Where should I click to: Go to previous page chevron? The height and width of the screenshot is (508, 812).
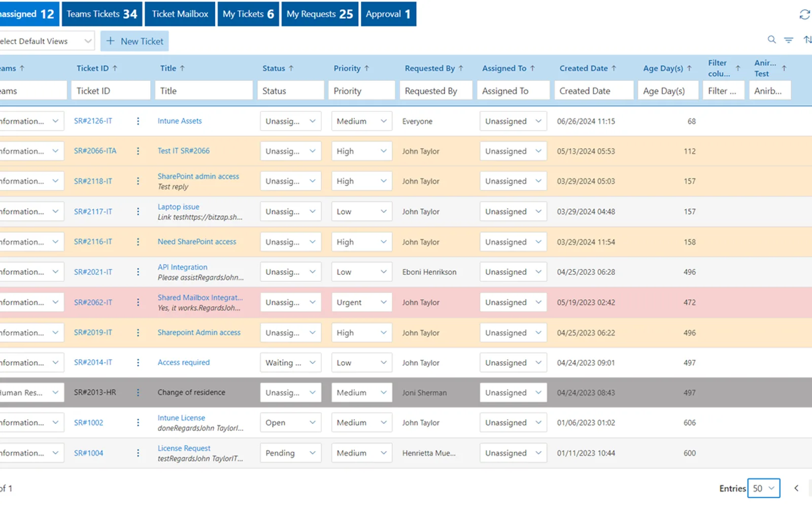796,488
